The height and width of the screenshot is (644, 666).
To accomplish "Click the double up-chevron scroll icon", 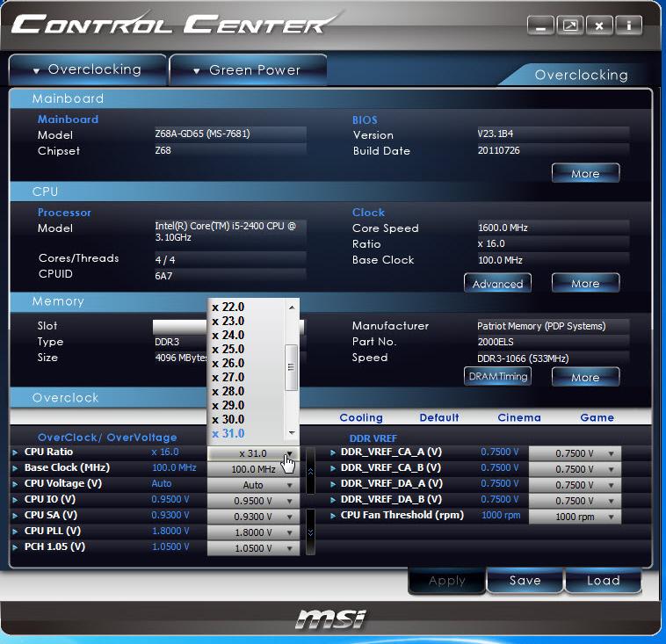I will pyautogui.click(x=309, y=471).
